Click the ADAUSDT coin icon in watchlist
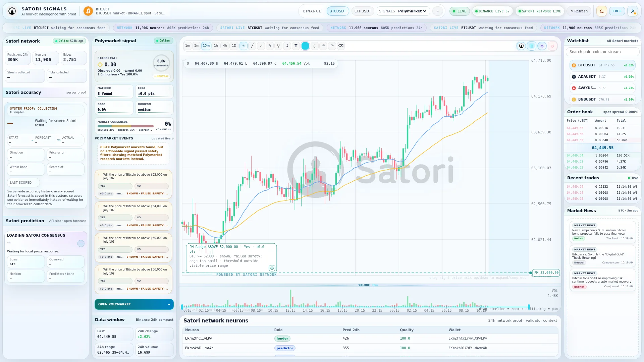 click(574, 77)
